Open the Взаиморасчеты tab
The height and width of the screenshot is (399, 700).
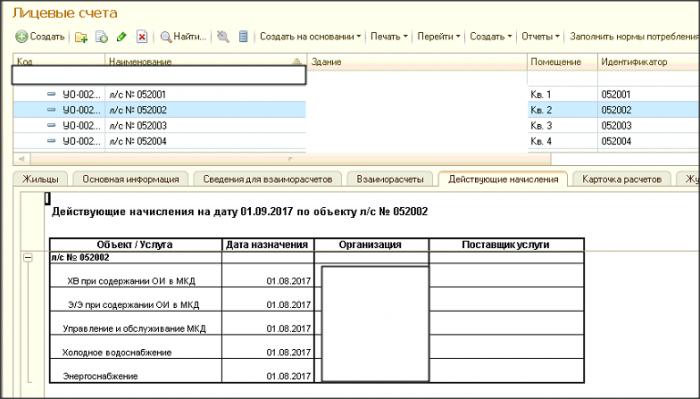[390, 179]
